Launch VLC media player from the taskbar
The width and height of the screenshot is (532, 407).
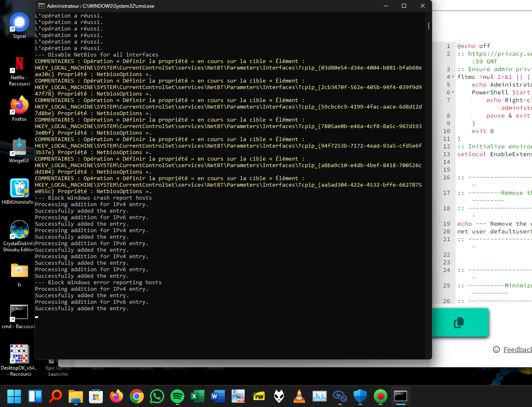[x=299, y=396]
